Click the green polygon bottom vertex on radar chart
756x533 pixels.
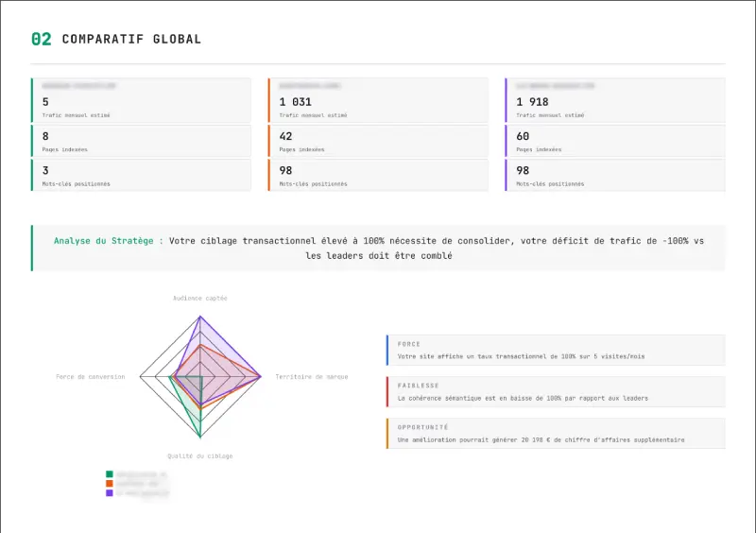click(x=200, y=437)
